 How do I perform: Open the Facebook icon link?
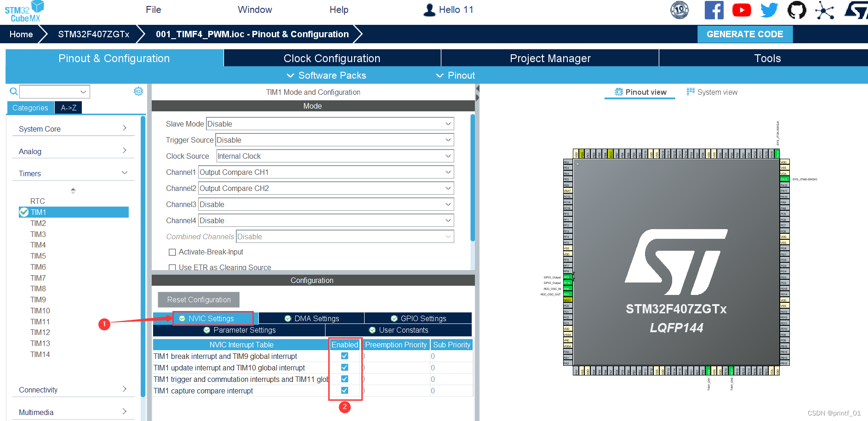(x=714, y=10)
